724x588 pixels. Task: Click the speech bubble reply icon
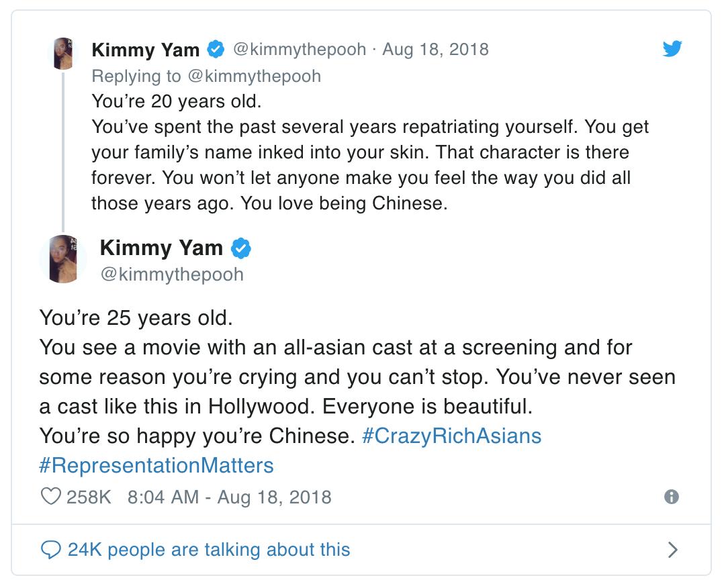click(50, 550)
